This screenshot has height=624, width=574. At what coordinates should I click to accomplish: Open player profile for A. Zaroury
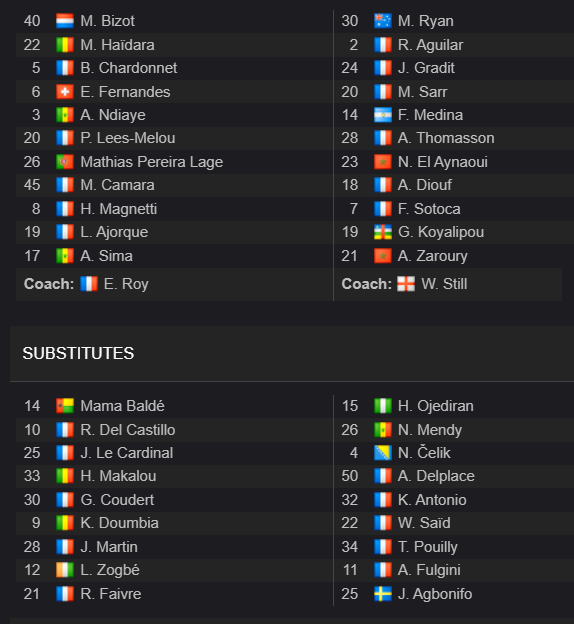[x=433, y=256]
